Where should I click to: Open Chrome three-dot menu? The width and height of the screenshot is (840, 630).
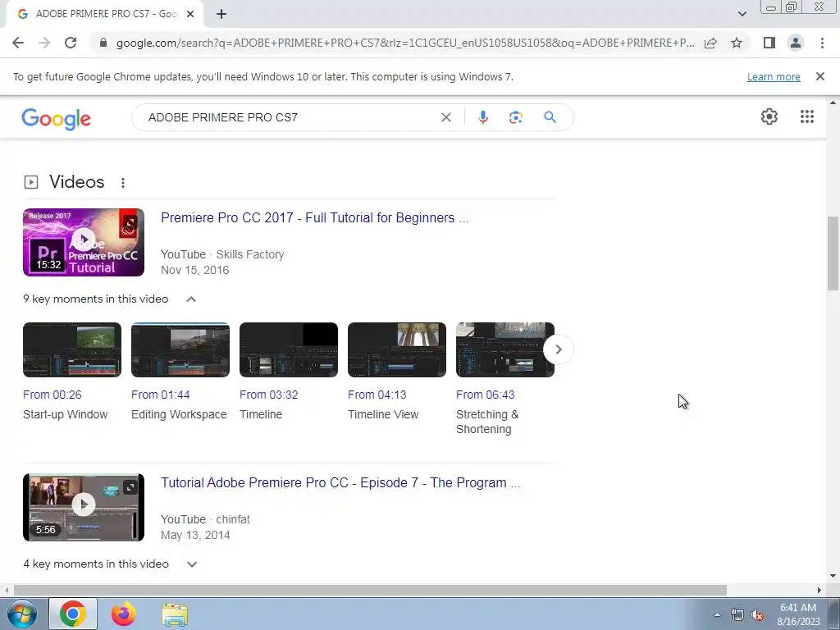822,43
